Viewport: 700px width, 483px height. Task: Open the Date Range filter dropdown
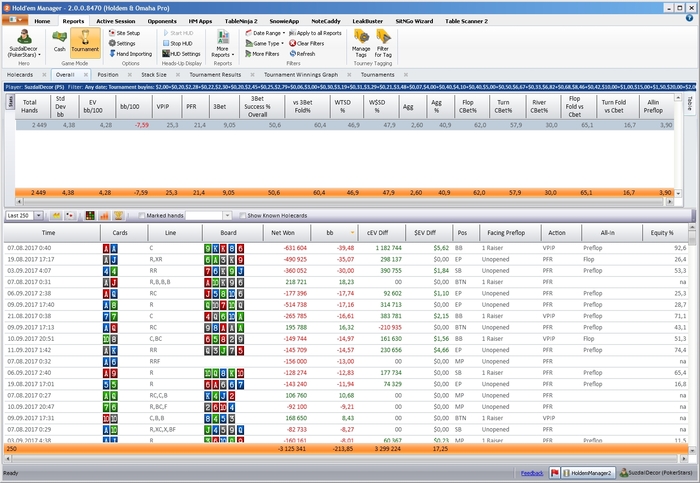[x=265, y=33]
